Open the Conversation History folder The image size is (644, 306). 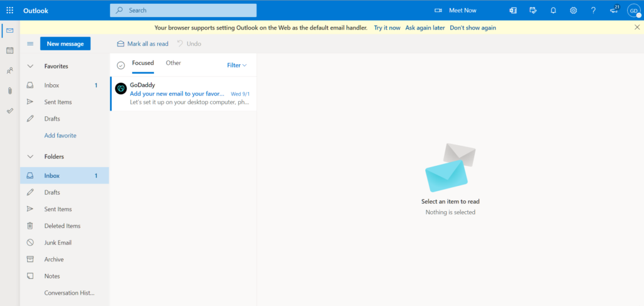coord(65,293)
